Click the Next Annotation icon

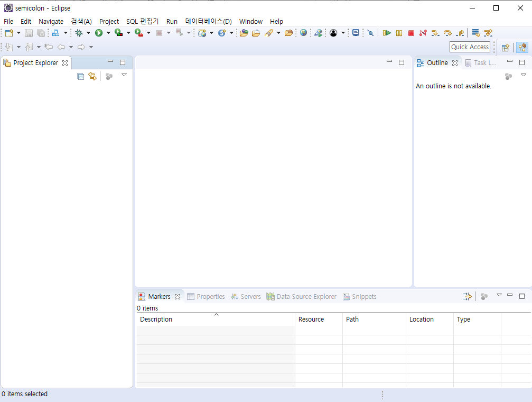pos(9,47)
